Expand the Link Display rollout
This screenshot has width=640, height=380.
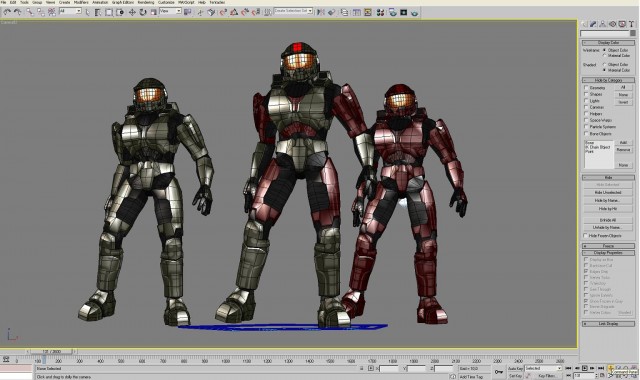point(608,324)
